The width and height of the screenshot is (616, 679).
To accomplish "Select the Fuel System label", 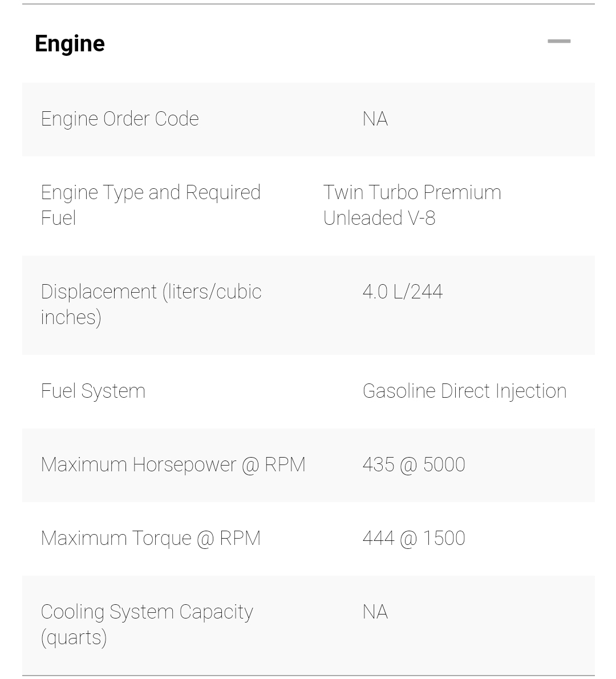I will [93, 391].
